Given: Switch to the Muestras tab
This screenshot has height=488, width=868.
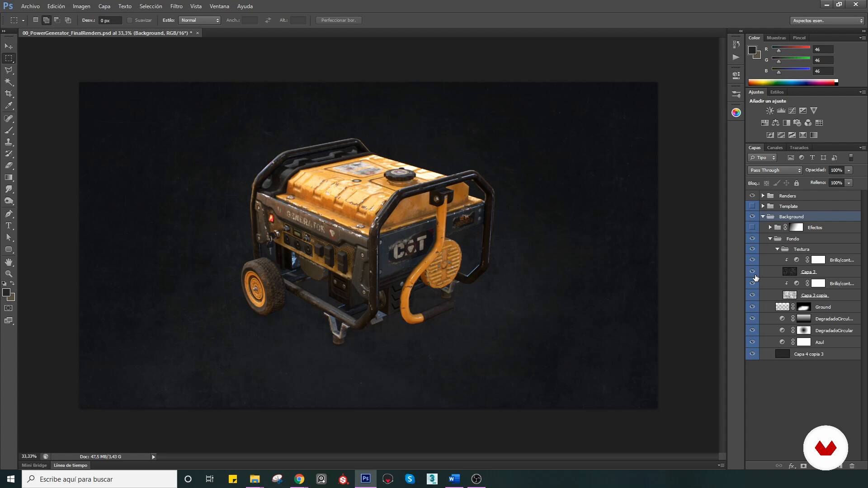Looking at the screenshot, I should point(776,38).
